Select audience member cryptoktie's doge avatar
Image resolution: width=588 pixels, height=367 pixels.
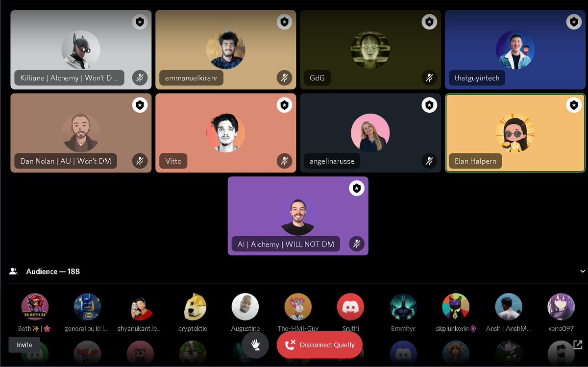pos(193,307)
